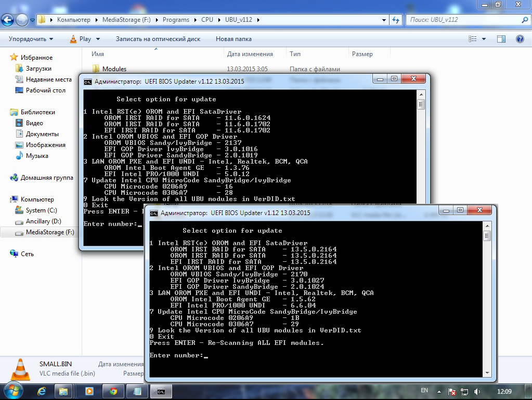
Task: Open Windows Explorer from the taskbar
Action: (x=63, y=392)
